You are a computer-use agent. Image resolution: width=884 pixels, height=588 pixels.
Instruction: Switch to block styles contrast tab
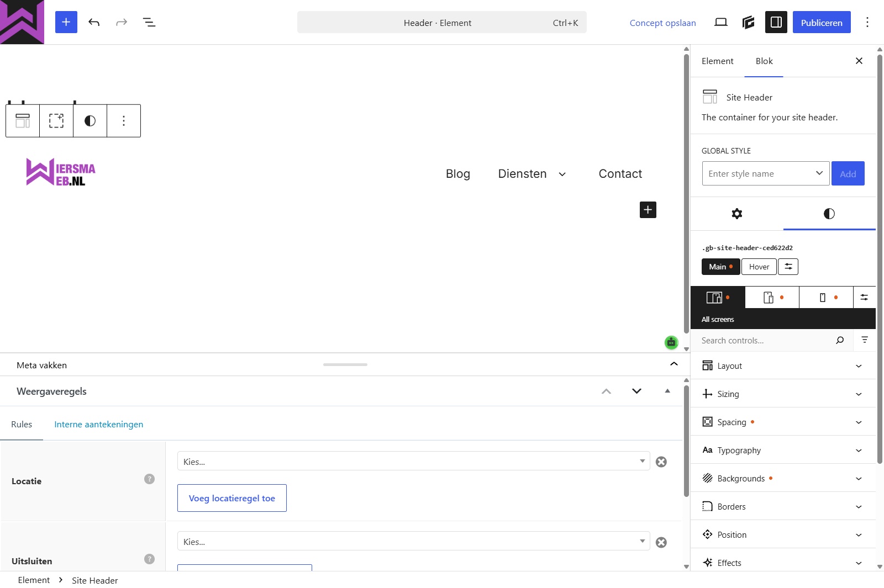(x=829, y=214)
